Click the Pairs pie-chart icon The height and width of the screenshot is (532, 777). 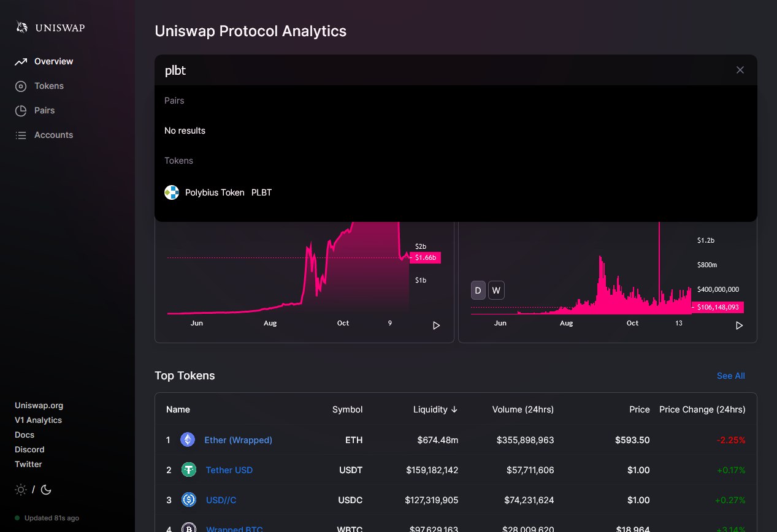[x=21, y=111]
